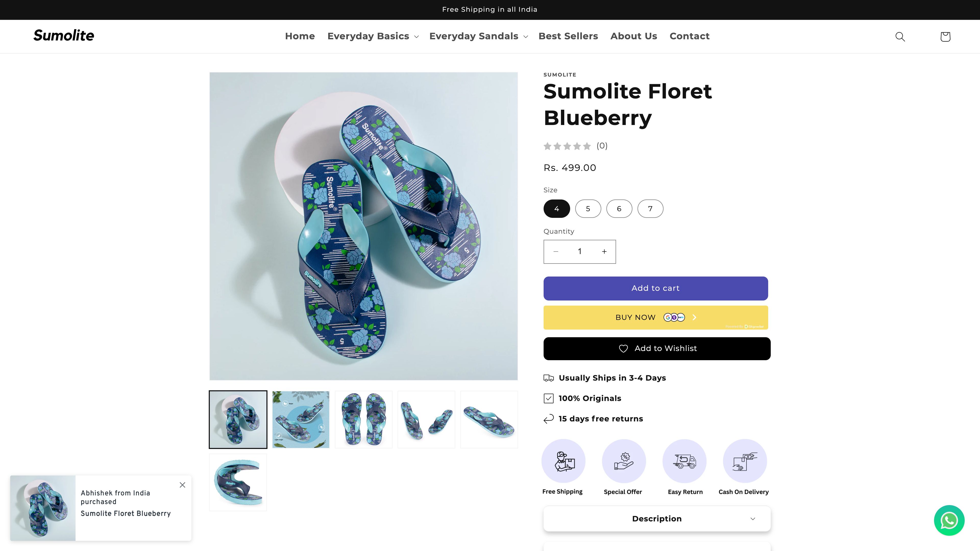980x551 pixels.
Task: Expand the Everyday Basics menu chevron
Action: pos(416,36)
